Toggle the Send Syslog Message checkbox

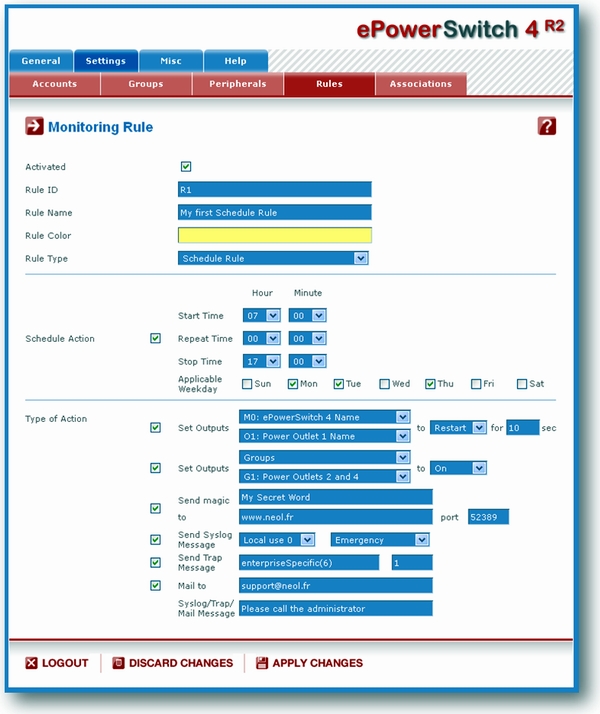coord(155,540)
